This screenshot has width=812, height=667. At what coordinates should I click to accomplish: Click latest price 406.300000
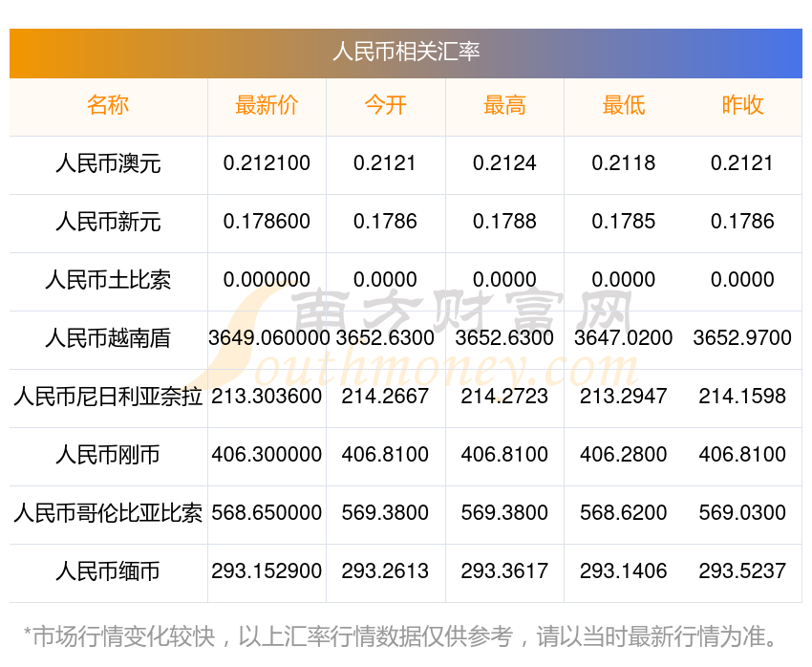point(267,455)
